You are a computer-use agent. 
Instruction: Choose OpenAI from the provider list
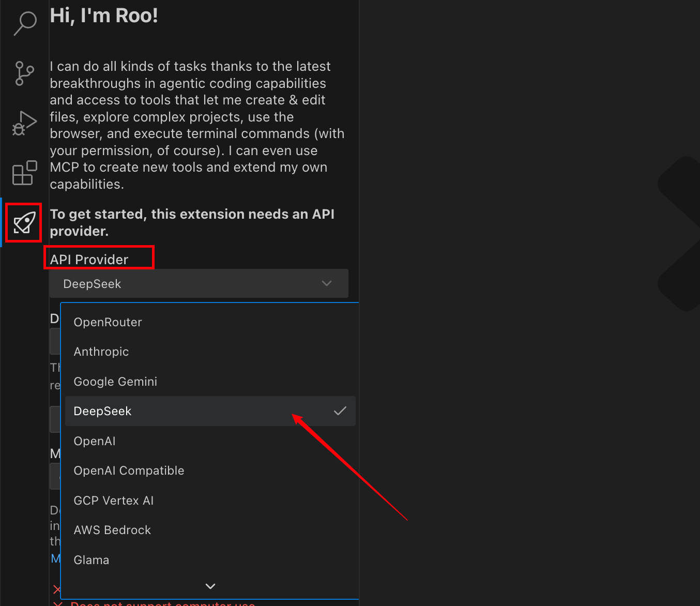click(x=210, y=441)
